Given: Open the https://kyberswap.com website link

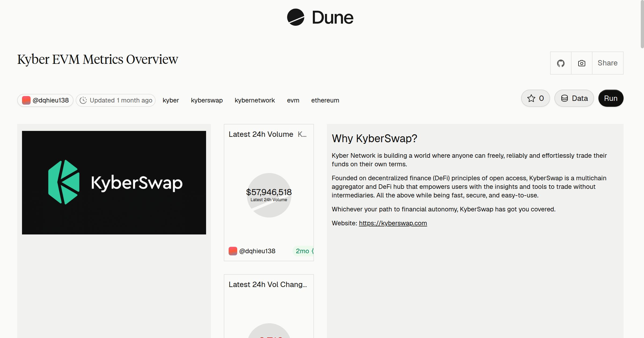Looking at the screenshot, I should point(393,223).
